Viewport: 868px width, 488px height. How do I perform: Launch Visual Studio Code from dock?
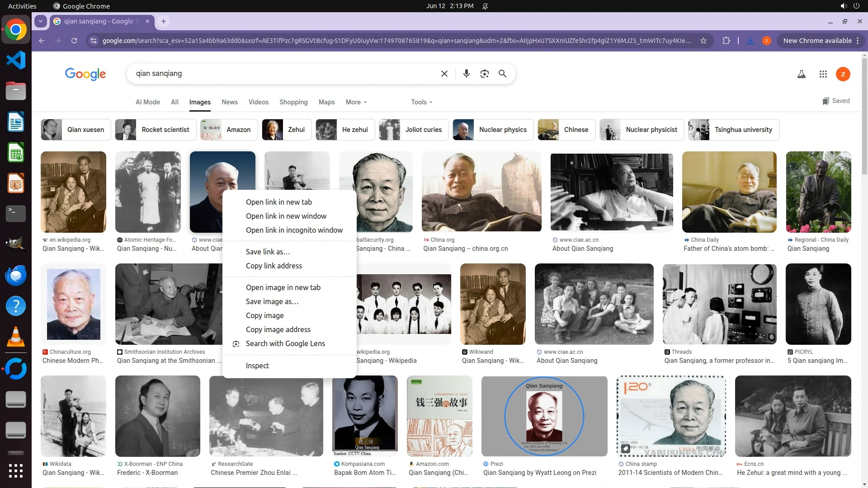pyautogui.click(x=16, y=60)
